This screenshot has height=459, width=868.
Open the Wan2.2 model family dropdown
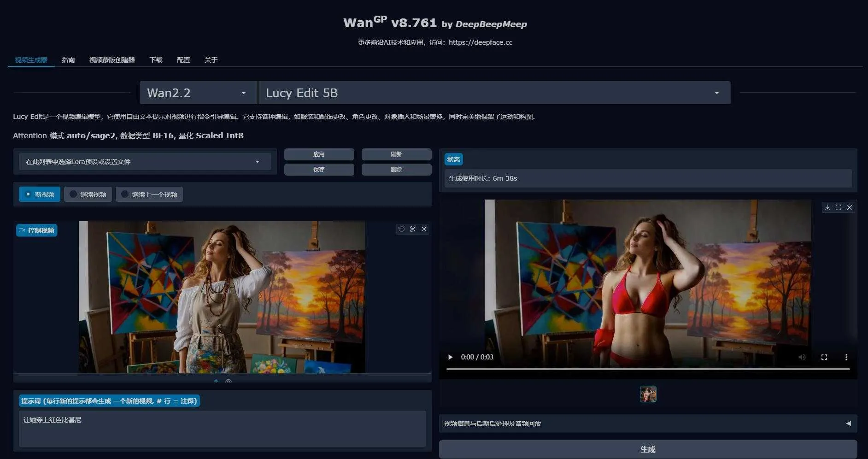pyautogui.click(x=198, y=93)
